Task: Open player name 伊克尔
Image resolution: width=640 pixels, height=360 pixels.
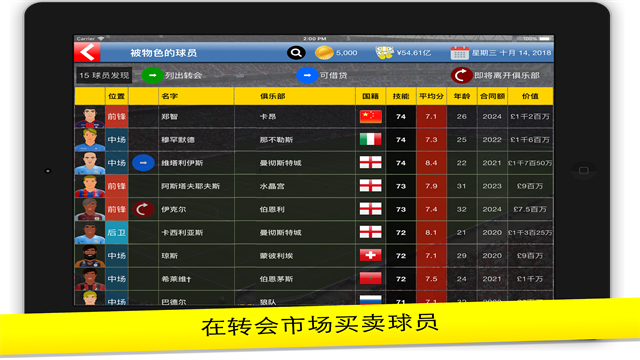Action: pos(173,209)
